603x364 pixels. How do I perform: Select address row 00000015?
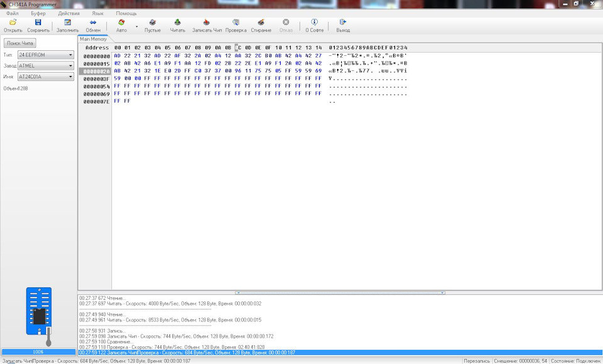pyautogui.click(x=96, y=64)
